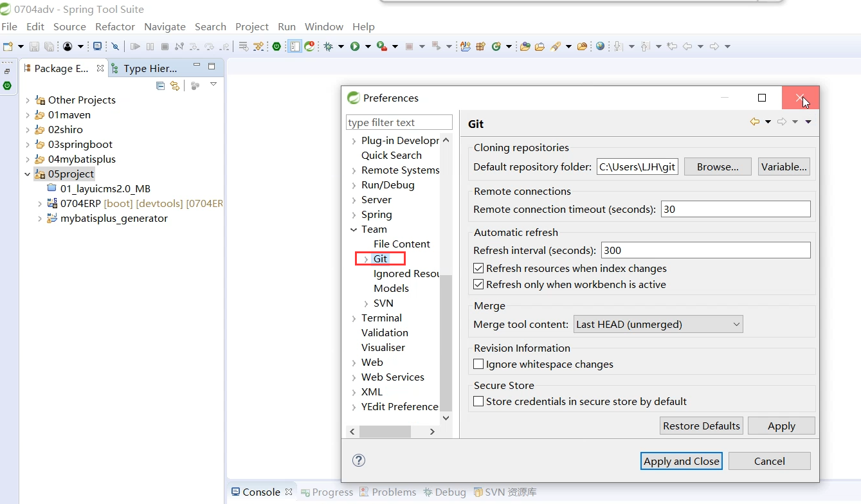Enable Store credentials in secure store checkbox

478,401
